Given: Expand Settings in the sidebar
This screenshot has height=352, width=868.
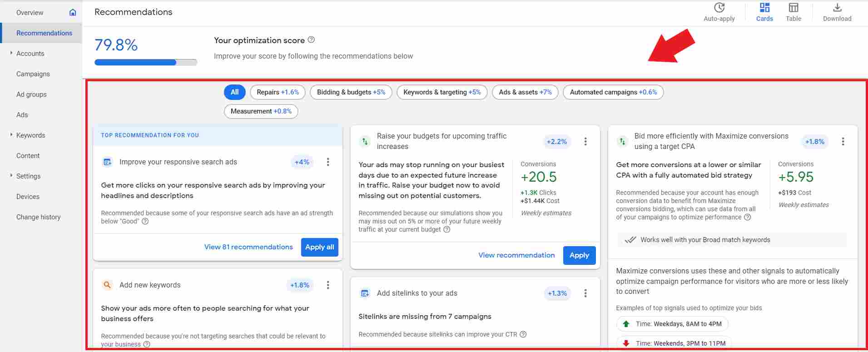Looking at the screenshot, I should pos(11,176).
